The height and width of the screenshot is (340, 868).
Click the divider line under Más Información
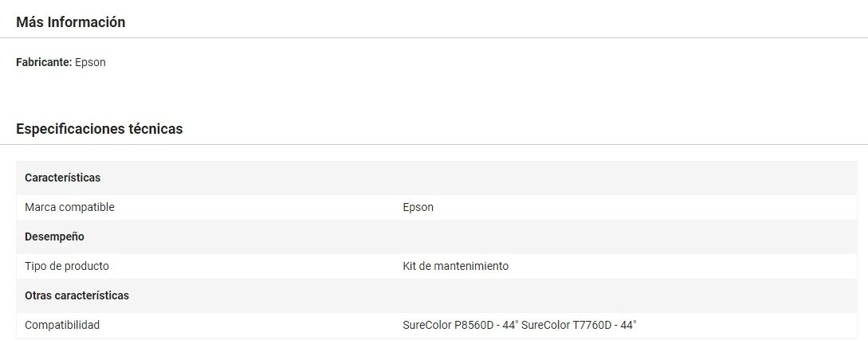point(434,38)
